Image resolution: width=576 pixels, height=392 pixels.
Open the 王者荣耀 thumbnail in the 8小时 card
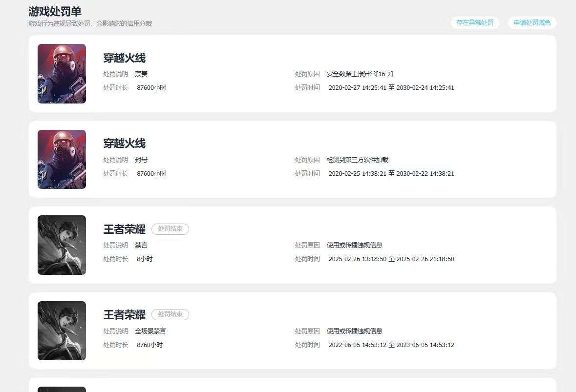coord(62,245)
